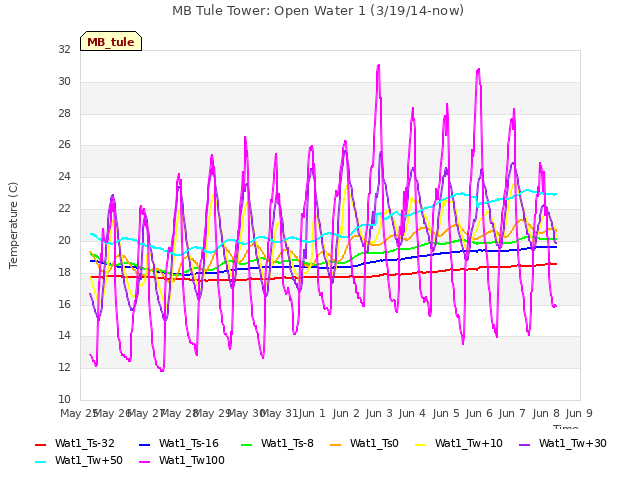The height and width of the screenshot is (480, 640).
Task: Select the Wat1_Tw100 legend label
Action: pyautogui.click(x=192, y=461)
